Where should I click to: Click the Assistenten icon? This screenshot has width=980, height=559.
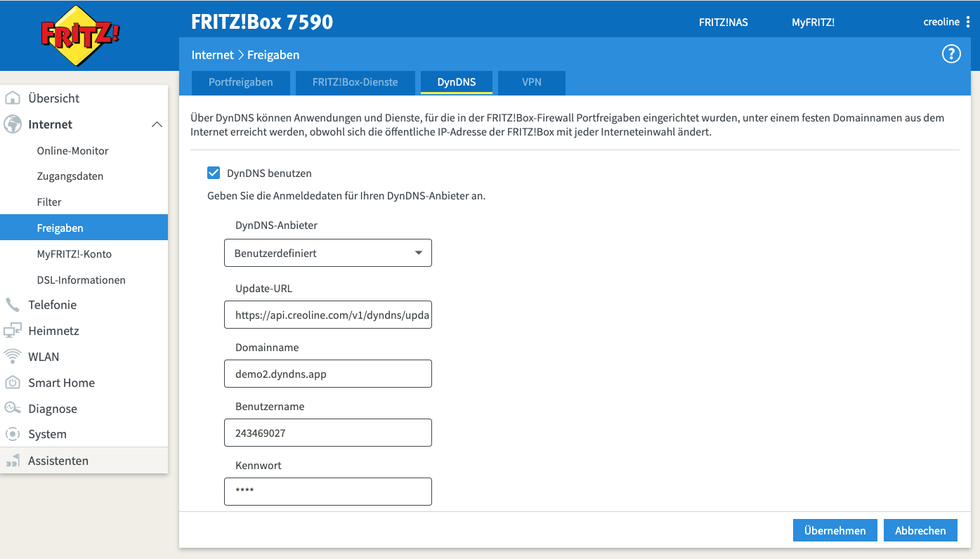pos(13,461)
